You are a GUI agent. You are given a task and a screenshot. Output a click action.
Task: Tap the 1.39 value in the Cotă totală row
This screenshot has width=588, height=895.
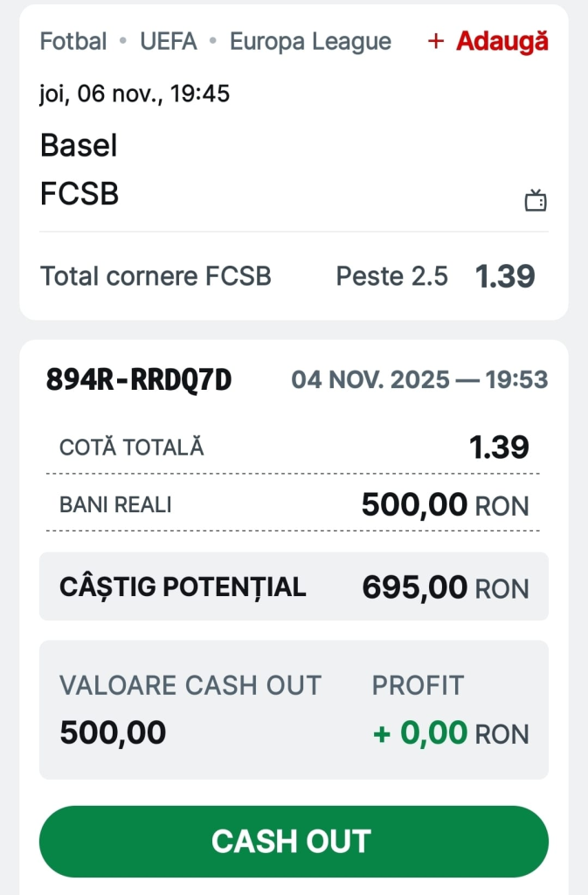[499, 447]
